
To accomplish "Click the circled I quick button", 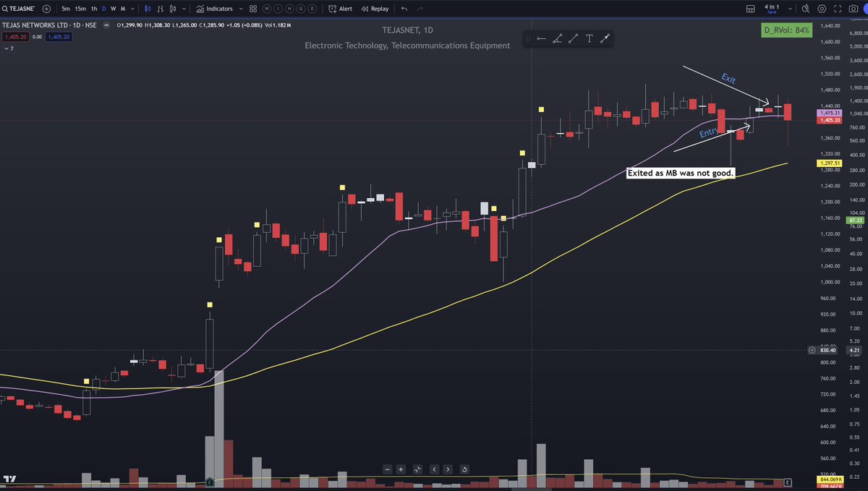I will [278, 9].
